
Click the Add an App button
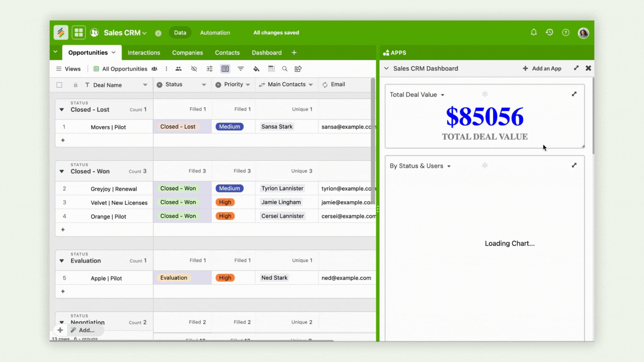542,69
